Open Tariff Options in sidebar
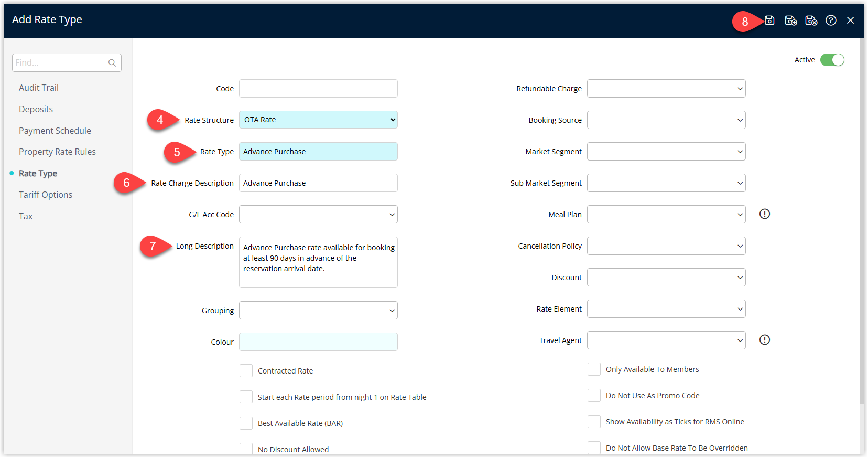 [46, 195]
